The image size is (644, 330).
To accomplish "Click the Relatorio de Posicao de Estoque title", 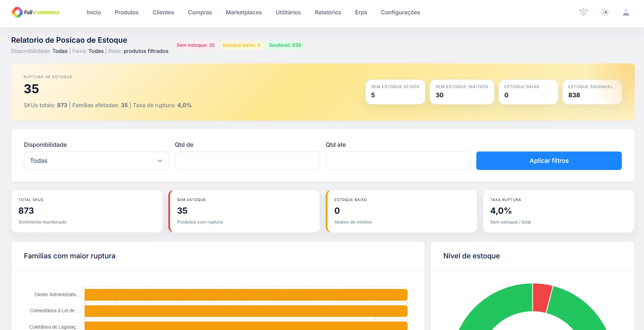I will pos(69,40).
